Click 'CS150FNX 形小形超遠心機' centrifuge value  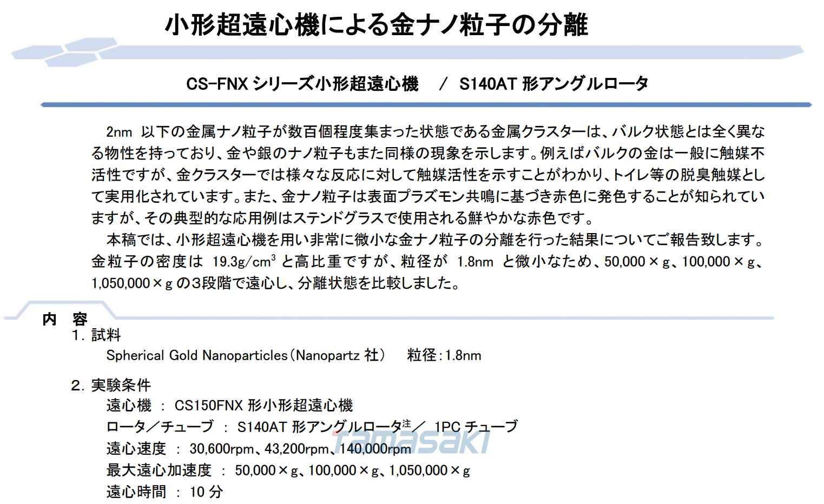coord(263,406)
